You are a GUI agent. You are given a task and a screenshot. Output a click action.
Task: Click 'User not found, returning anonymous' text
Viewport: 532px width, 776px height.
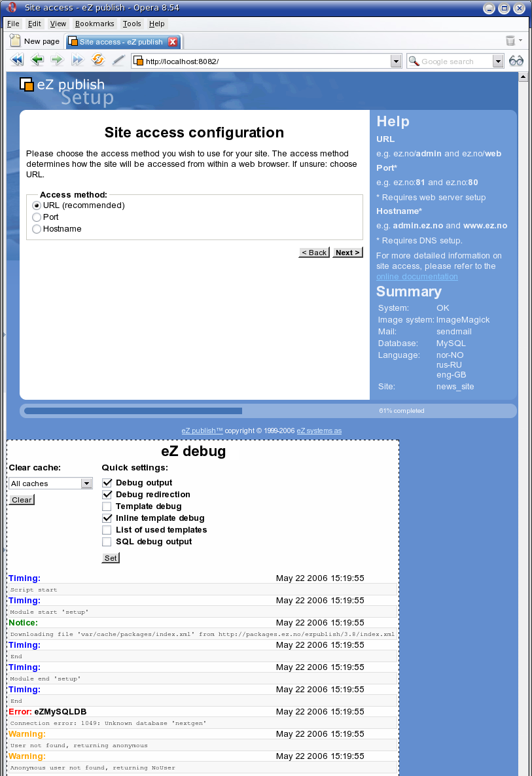tap(79, 745)
